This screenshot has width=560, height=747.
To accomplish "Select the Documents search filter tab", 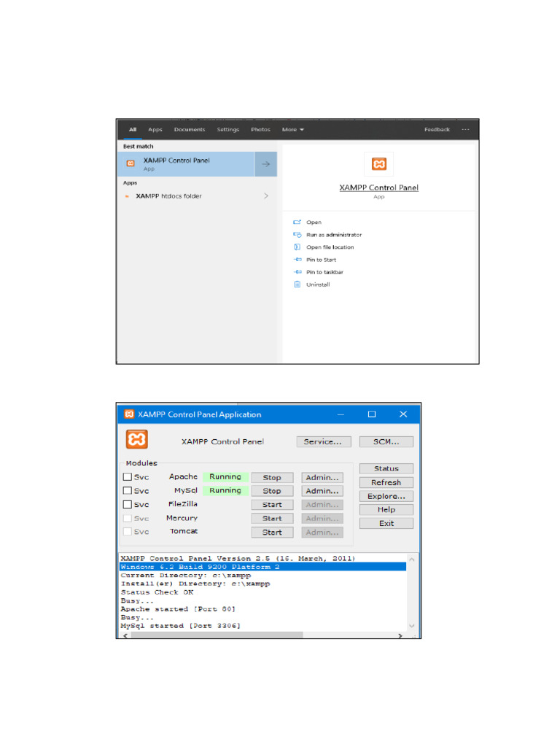I will click(190, 130).
